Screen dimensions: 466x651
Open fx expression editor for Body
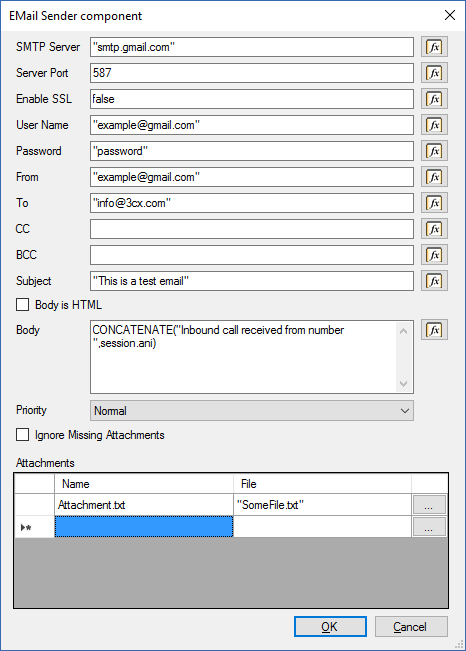click(x=434, y=330)
